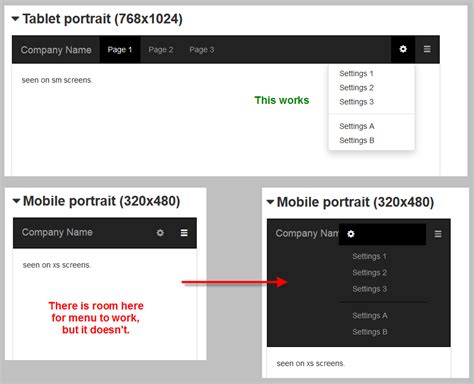The image size is (474, 384).
Task: Select Settings B in mobile dark menu
Action: click(370, 332)
